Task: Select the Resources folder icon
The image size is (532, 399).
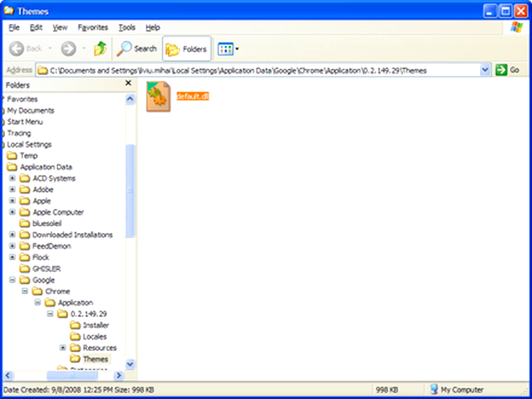Action: tap(75, 347)
